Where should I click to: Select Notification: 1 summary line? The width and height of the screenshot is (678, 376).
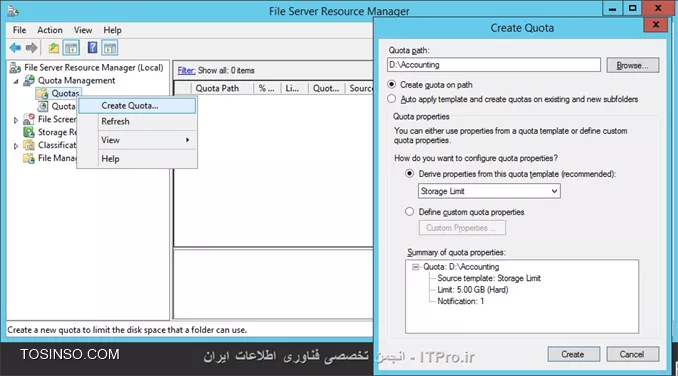[461, 301]
